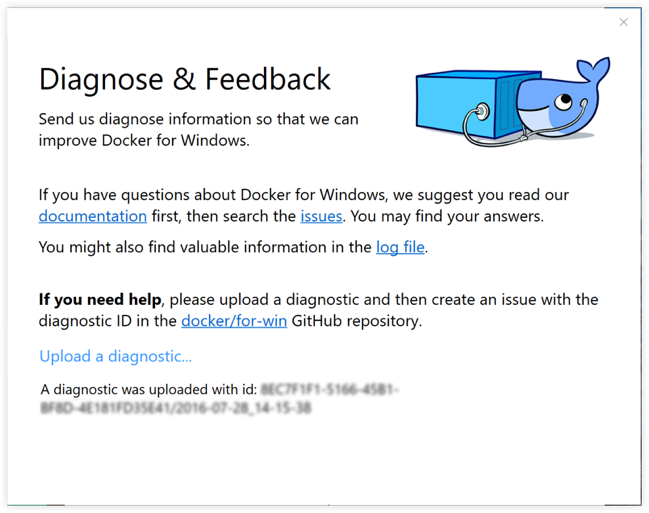Screen dimensions: 649x513
Task: Click the Diagnose & Feedback heading
Action: click(184, 79)
